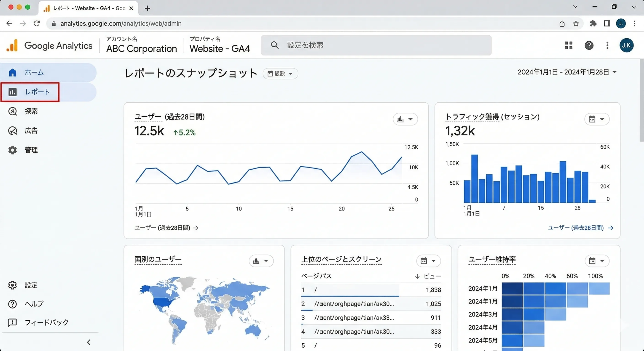644x351 pixels.
Task: Open the browser profile J. avatar
Action: 621,24
